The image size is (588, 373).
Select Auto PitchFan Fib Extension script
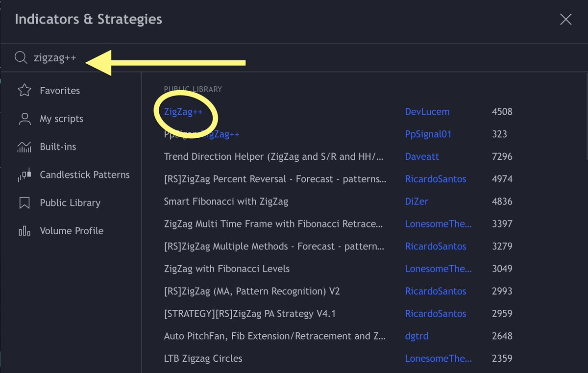[275, 336]
